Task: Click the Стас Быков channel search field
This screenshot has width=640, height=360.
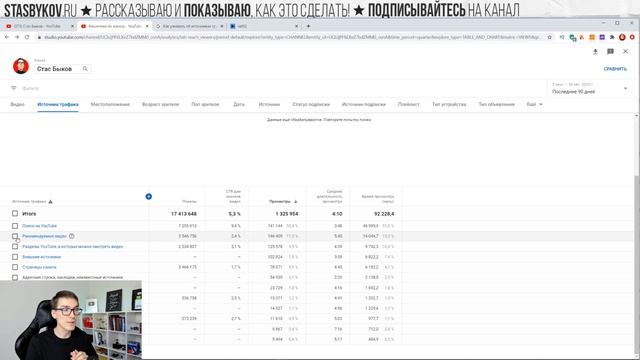Action: coord(62,69)
